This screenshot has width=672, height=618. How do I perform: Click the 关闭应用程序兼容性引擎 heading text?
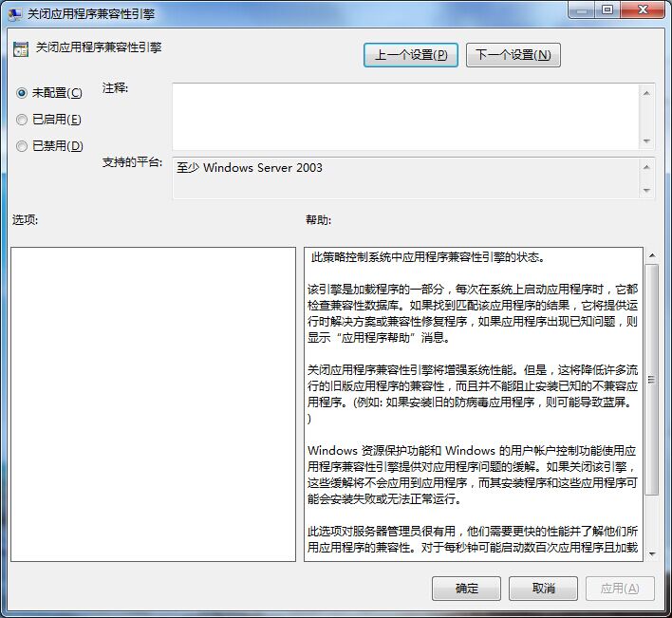(98, 47)
